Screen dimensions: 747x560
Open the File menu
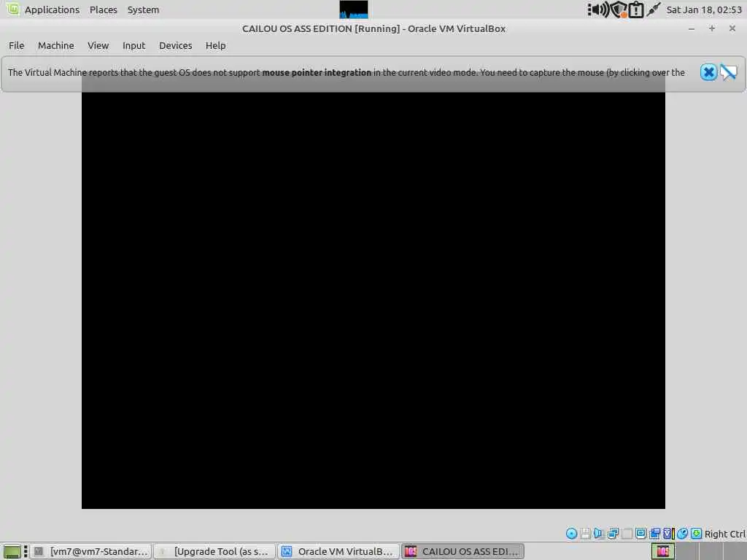(x=16, y=46)
